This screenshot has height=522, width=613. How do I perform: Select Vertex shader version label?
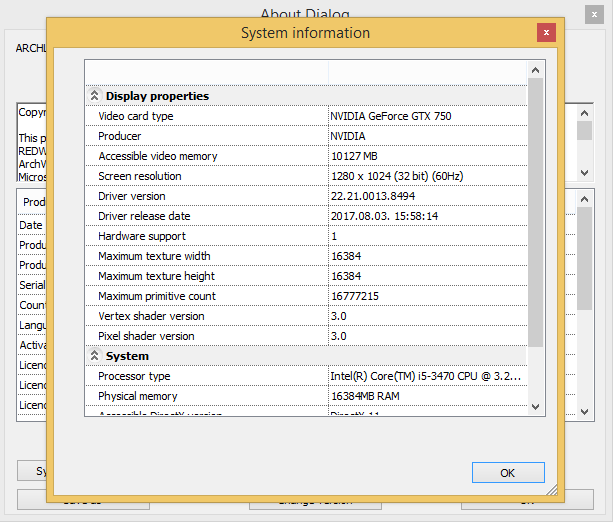[x=151, y=316]
